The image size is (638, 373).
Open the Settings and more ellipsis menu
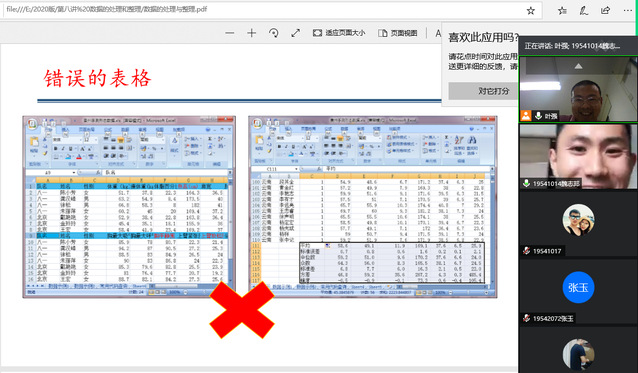coord(627,11)
